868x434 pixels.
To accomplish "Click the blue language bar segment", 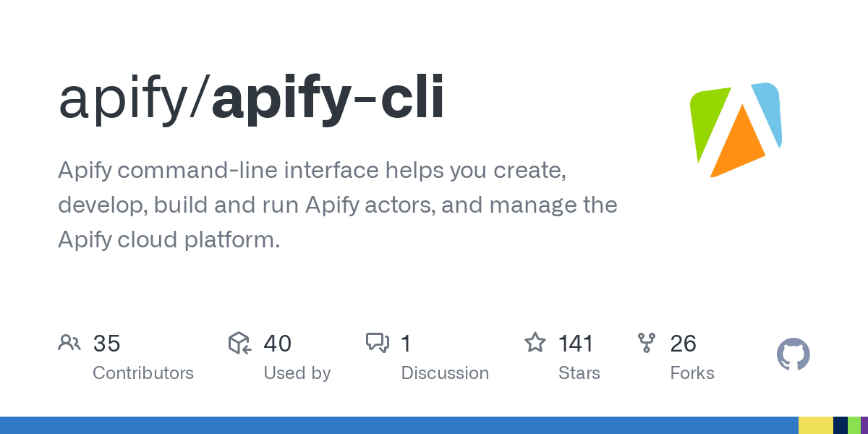I will click(x=399, y=425).
